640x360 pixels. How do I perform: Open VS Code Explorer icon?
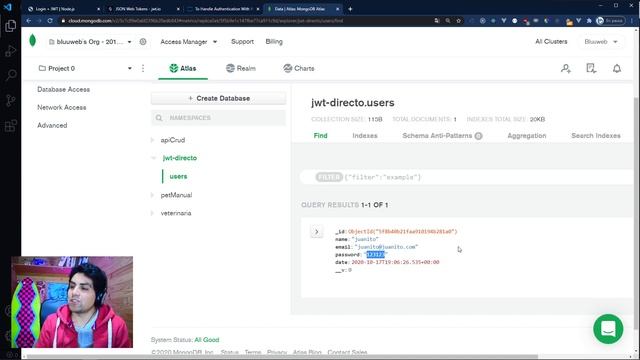(x=11, y=26)
